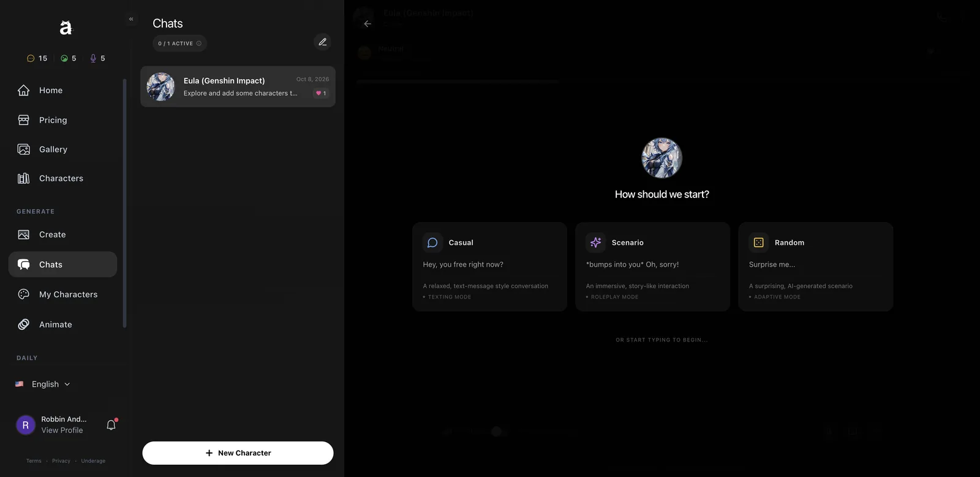Viewport: 980px width, 477px height.
Task: Click the New Character button
Action: click(x=238, y=453)
